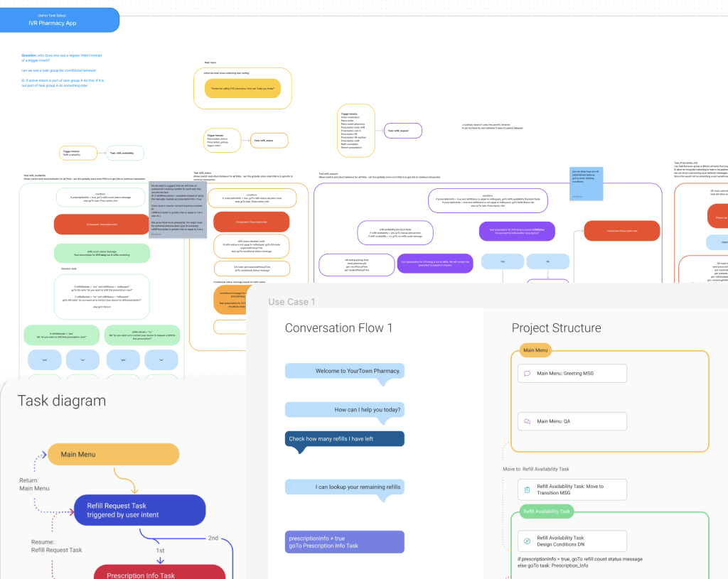The width and height of the screenshot is (728, 579).
Task: Select the refill status decision node in orange container
Action: pos(251,247)
